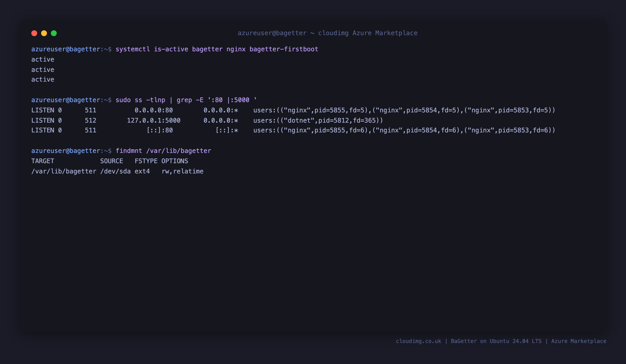Click the first 'azureuser@bagetter' prompt
The width and height of the screenshot is (626, 364).
[66, 49]
